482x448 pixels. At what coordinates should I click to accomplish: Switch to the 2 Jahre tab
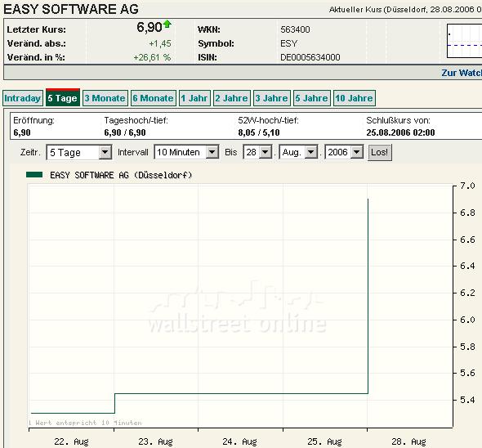click(x=232, y=98)
